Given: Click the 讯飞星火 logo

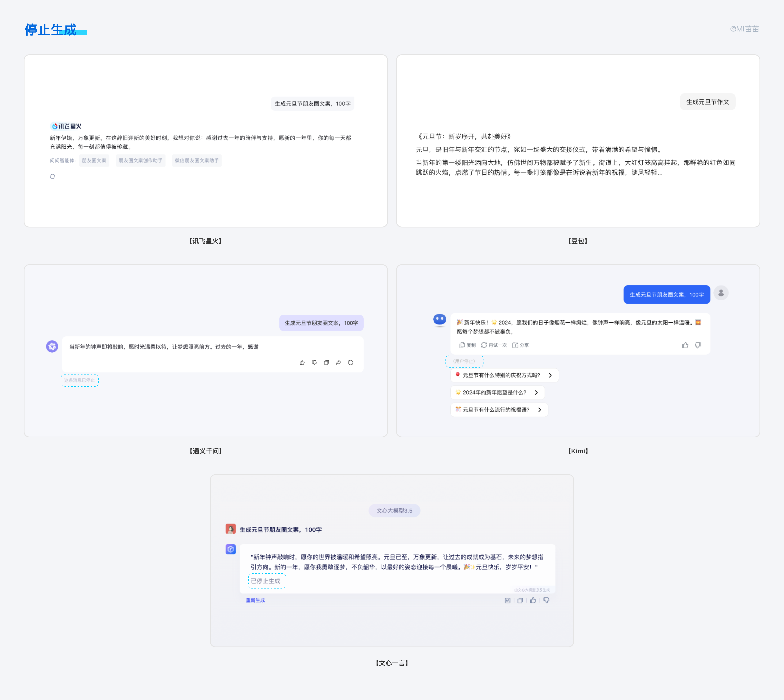Looking at the screenshot, I should coord(66,126).
